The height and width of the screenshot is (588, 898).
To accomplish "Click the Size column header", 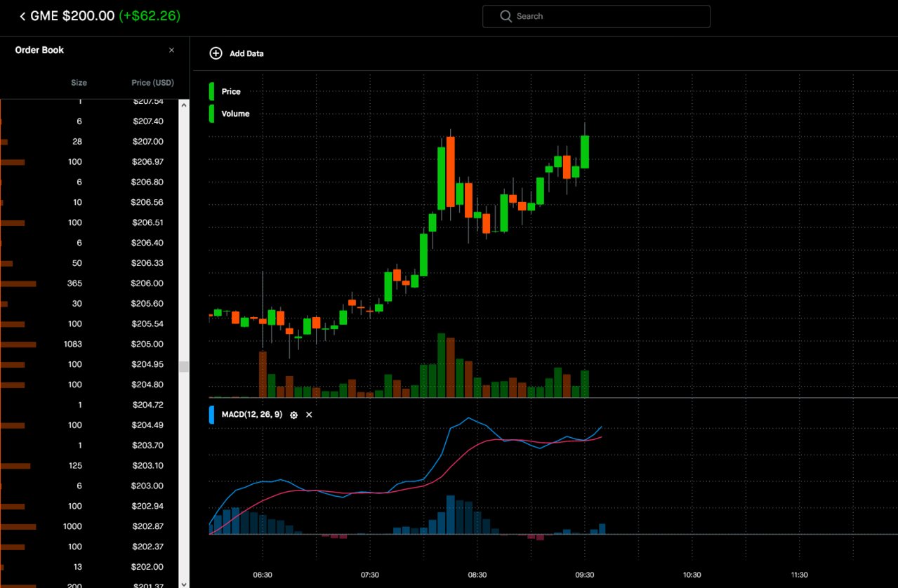I will [79, 83].
